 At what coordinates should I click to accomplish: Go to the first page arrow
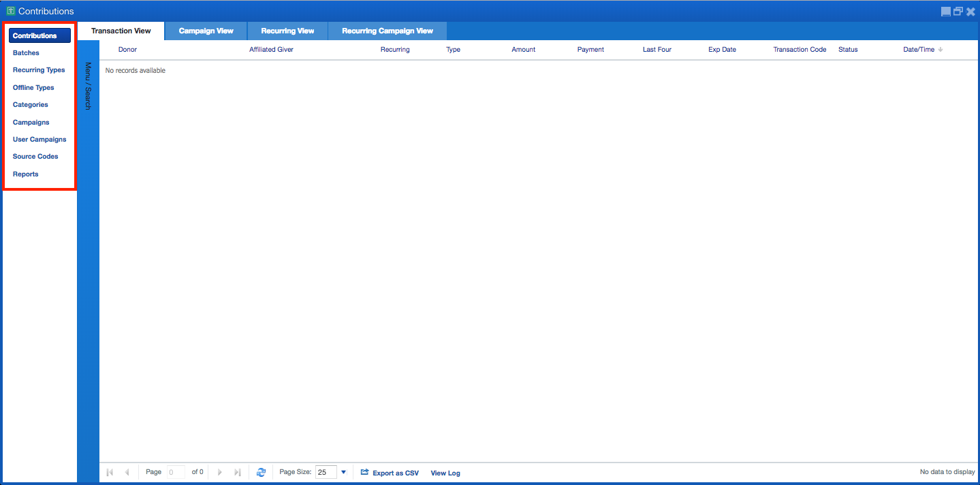click(x=110, y=472)
